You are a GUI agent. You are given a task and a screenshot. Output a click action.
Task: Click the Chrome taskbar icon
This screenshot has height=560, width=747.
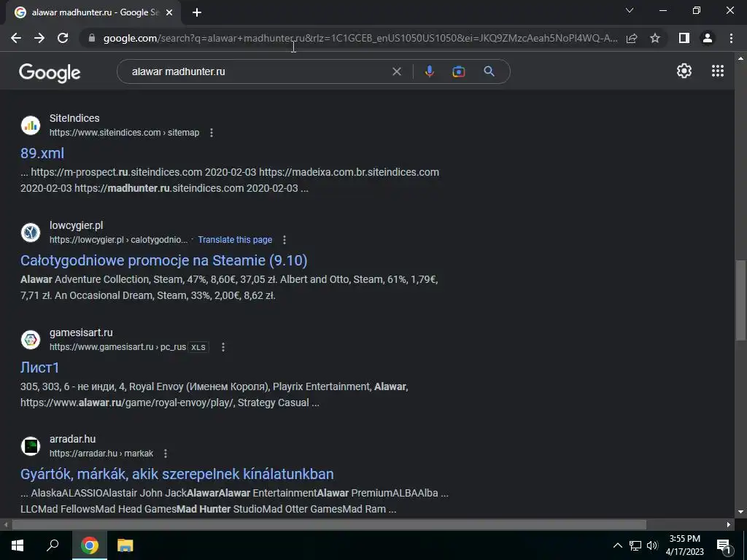[90, 545]
